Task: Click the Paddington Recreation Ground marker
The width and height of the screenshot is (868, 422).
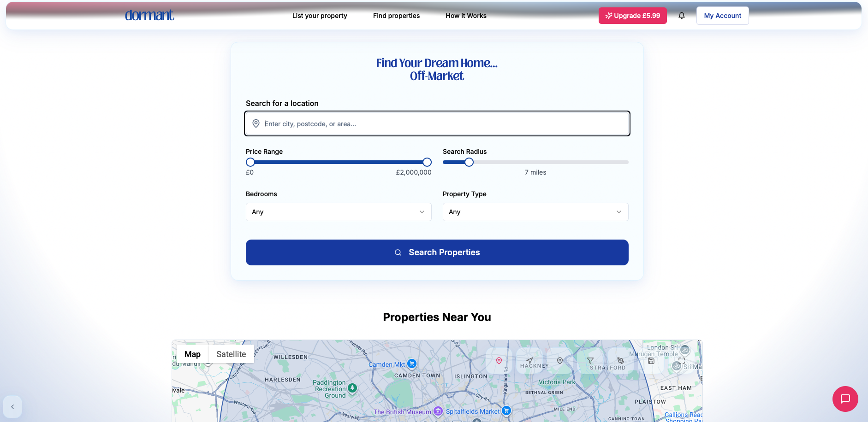Action: click(352, 388)
